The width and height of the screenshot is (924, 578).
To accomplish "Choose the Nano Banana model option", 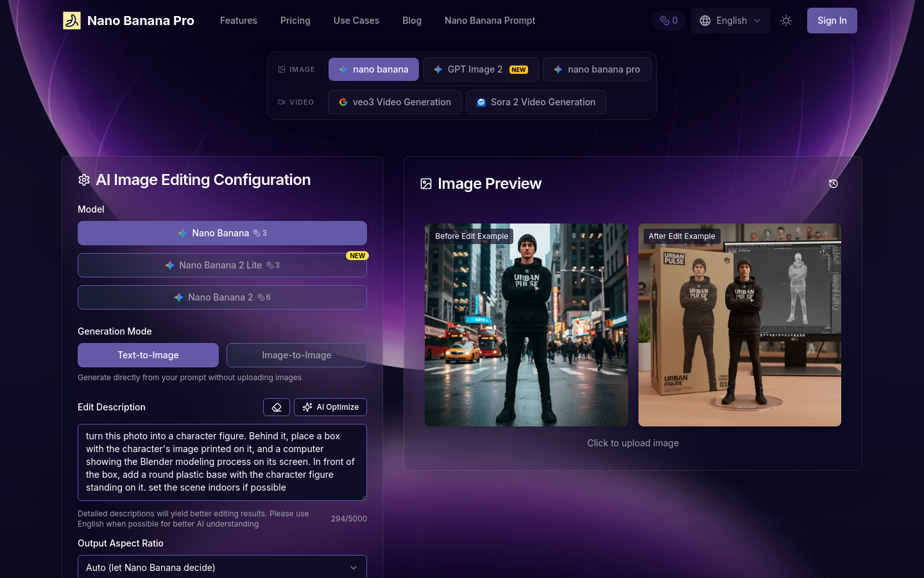I will tap(222, 233).
